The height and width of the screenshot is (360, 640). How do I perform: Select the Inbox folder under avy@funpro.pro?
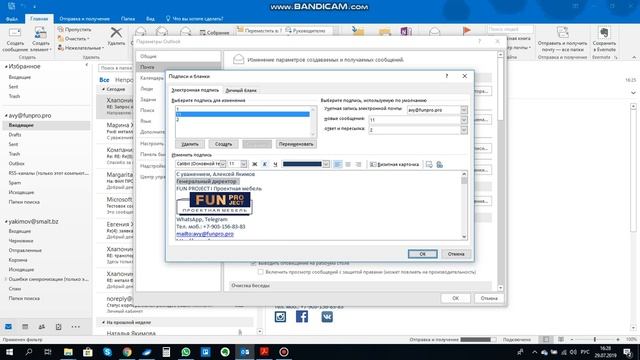pyautogui.click(x=46, y=125)
